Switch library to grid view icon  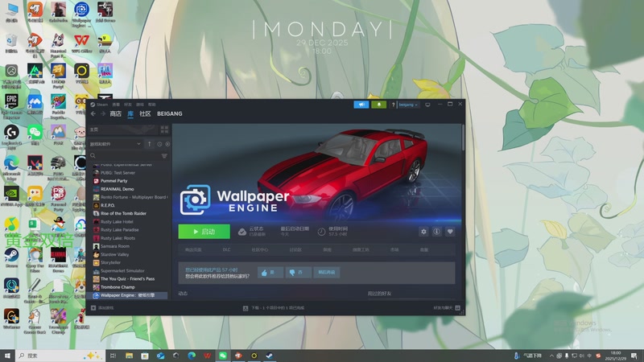(x=164, y=130)
